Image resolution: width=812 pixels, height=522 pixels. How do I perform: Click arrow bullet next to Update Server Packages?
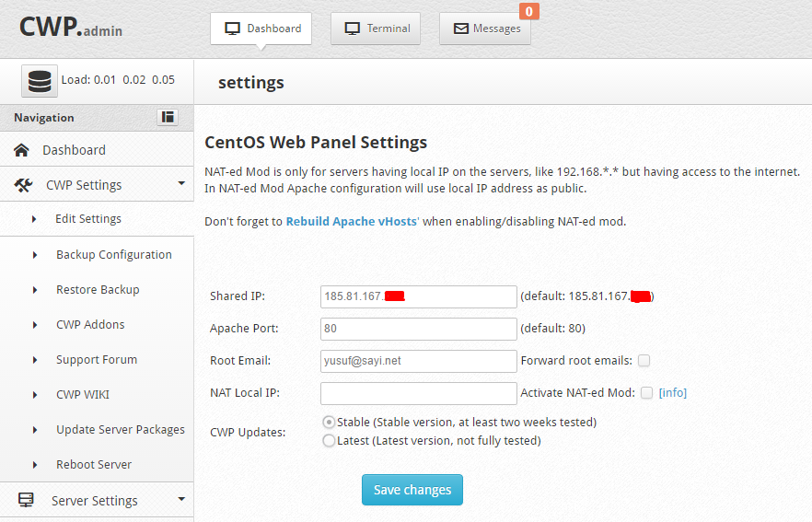coord(35,430)
